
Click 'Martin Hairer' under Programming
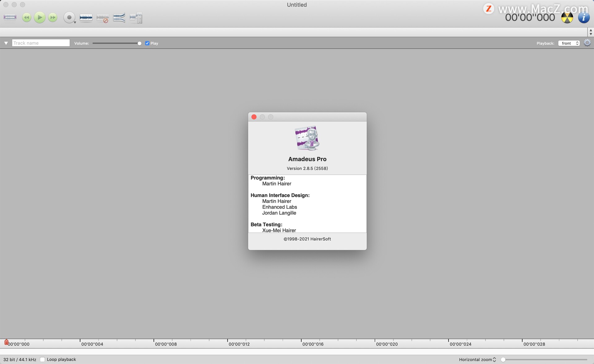coord(277,184)
